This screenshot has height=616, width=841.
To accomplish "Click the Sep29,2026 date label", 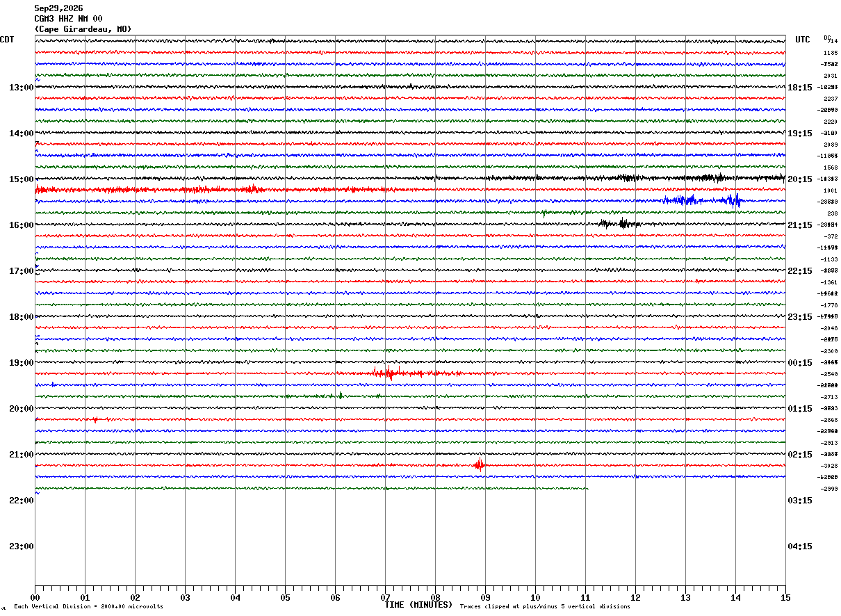I will [59, 8].
